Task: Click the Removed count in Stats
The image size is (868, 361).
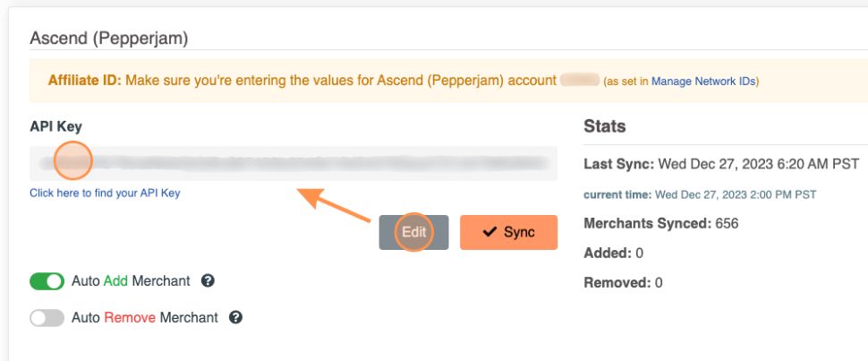Action: pyautogui.click(x=659, y=282)
